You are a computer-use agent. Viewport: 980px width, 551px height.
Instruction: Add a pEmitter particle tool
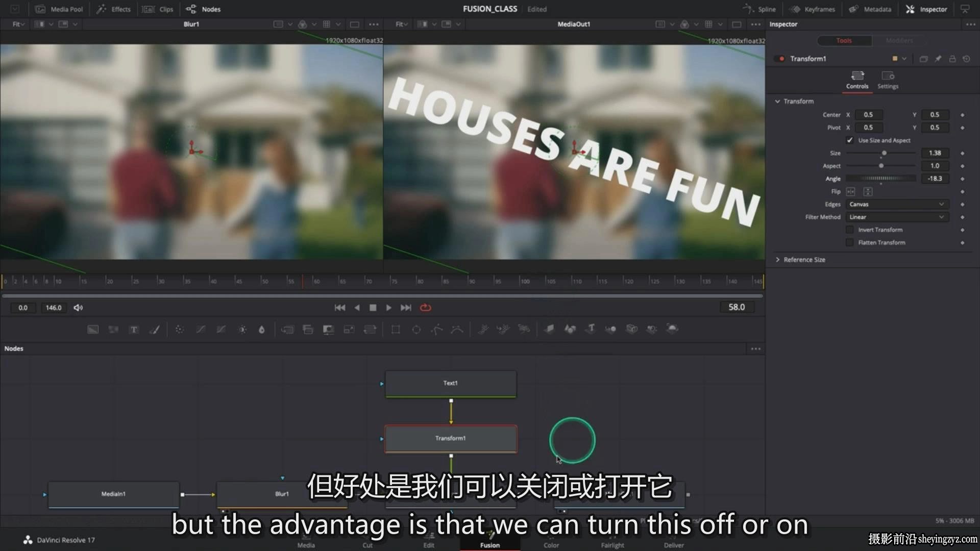click(483, 330)
